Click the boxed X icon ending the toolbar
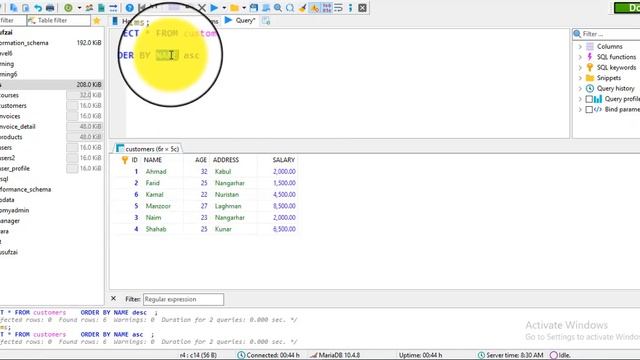Image resolution: width=640 pixels, height=360 pixels. coord(362,8)
